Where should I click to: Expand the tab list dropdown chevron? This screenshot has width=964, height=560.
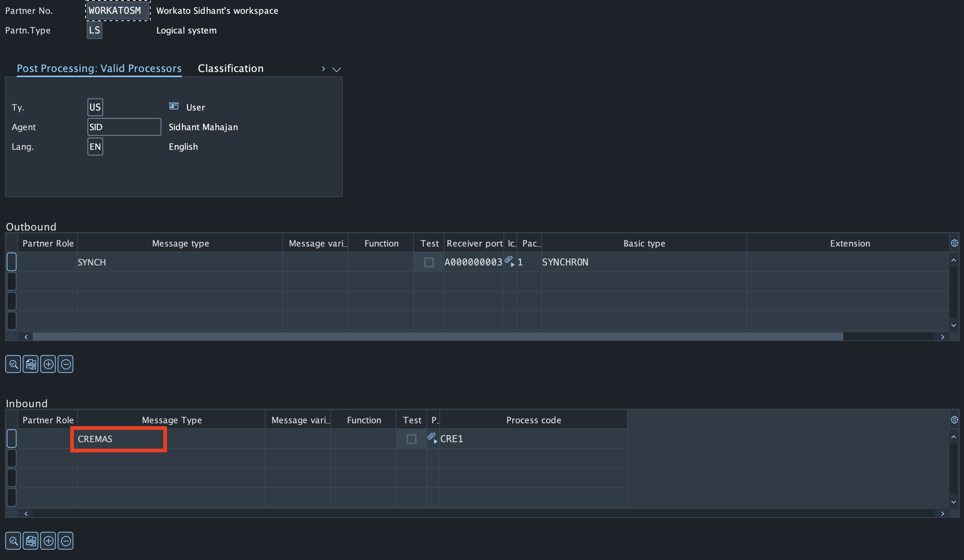(336, 69)
